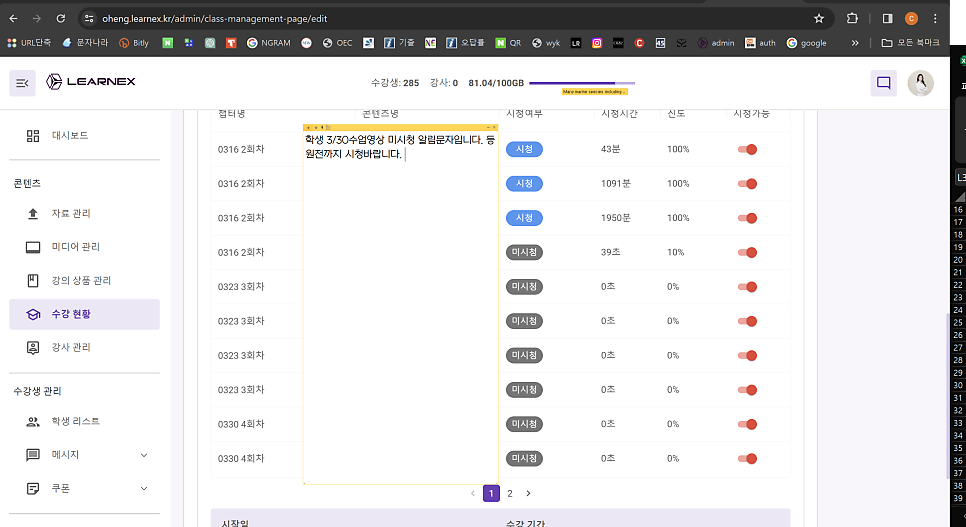Click the 미디어 관리 monitor icon
This screenshot has height=527, width=966.
pyautogui.click(x=33, y=247)
